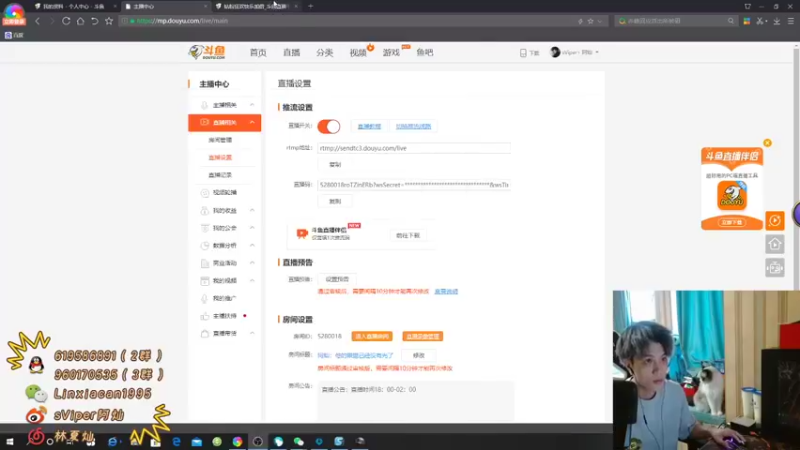Click the 视频轮播 sidebar icon
800x450 pixels.
(204, 193)
